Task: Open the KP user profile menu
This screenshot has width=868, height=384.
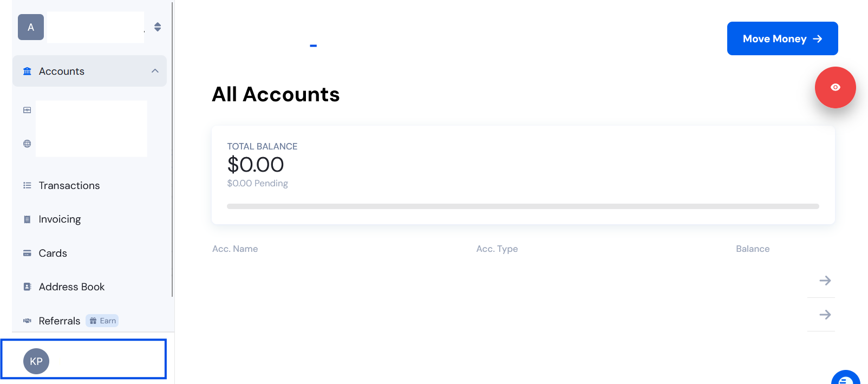Action: 84,359
